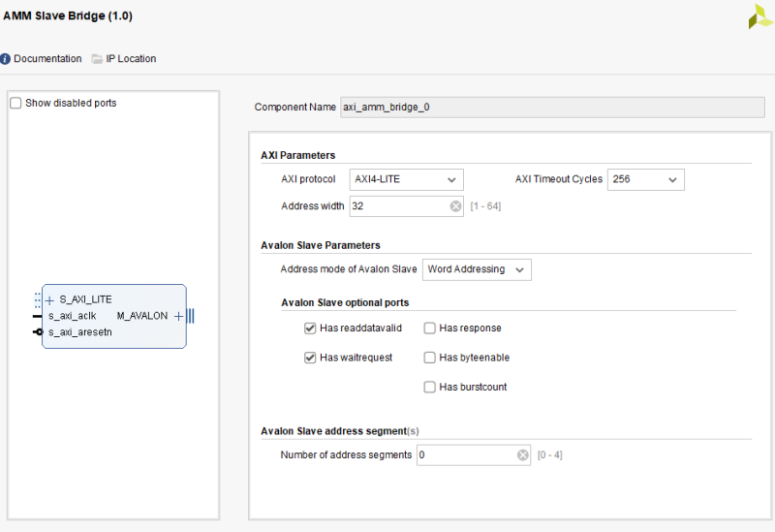
Task: Click the [1 - 64] range hint
Action: point(485,206)
